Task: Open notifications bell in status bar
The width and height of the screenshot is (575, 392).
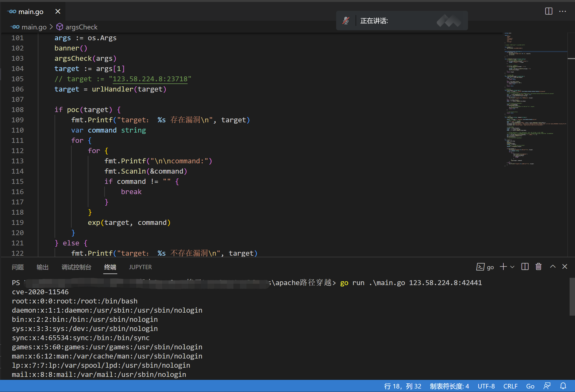Action: [563, 386]
